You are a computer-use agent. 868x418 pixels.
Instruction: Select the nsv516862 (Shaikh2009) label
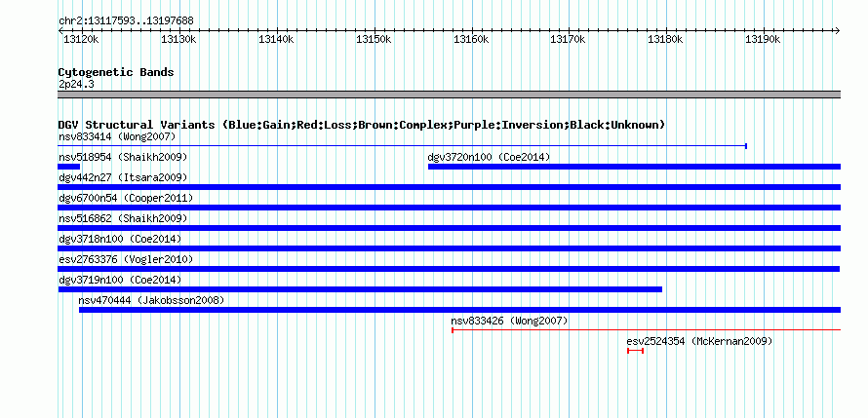coord(123,218)
